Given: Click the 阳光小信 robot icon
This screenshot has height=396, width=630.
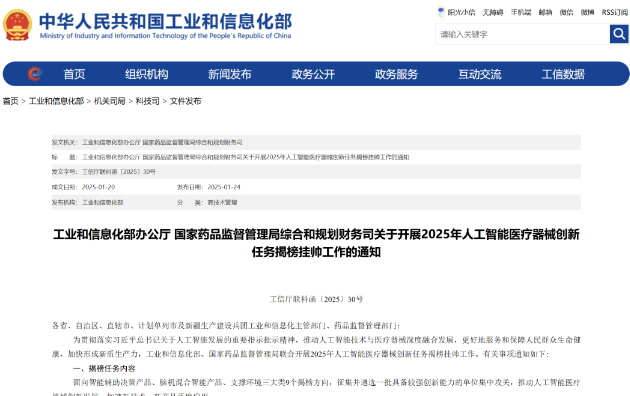Looking at the screenshot, I should (x=441, y=12).
